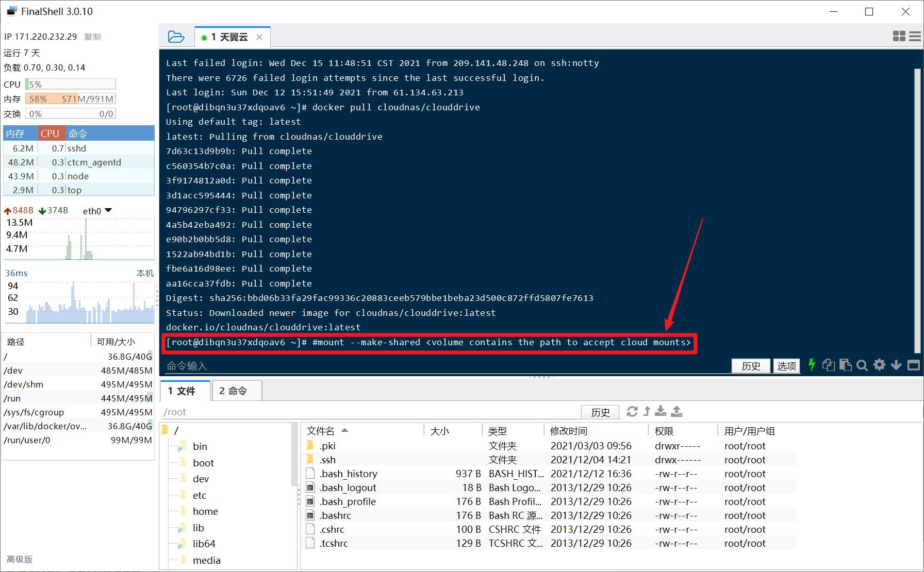Click the /var/lib/docker/ov... disk row
Image resolution: width=924 pixels, height=572 pixels.
click(78, 426)
